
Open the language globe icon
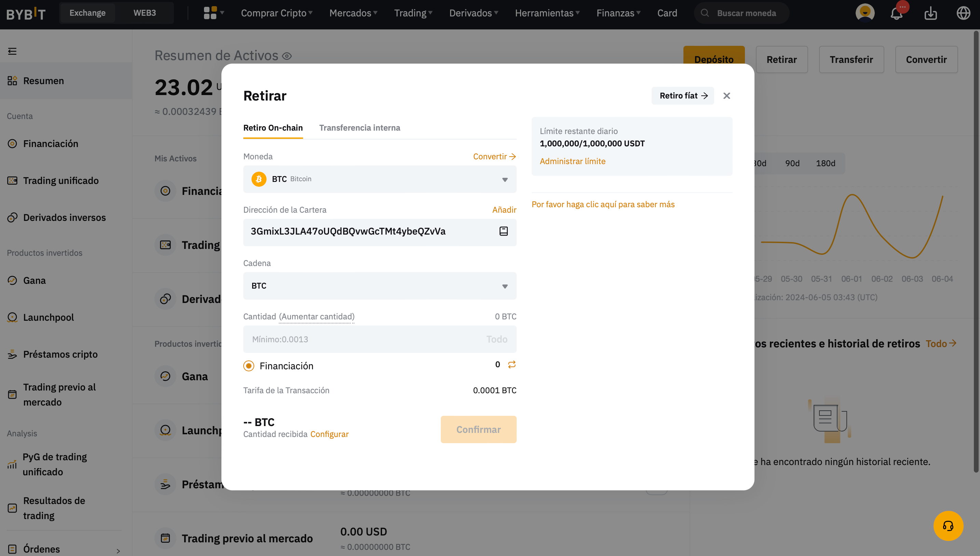963,13
